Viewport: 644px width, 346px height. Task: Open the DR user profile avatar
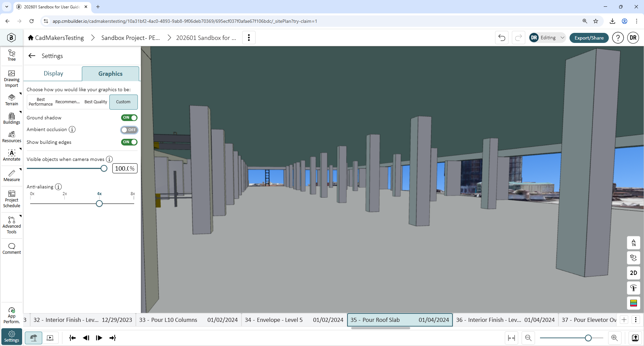click(x=633, y=38)
